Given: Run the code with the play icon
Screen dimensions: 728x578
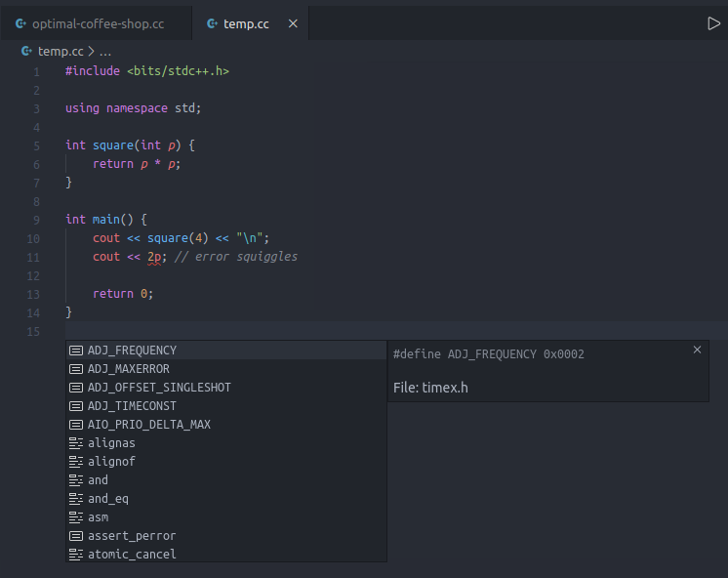Looking at the screenshot, I should (x=713, y=23).
